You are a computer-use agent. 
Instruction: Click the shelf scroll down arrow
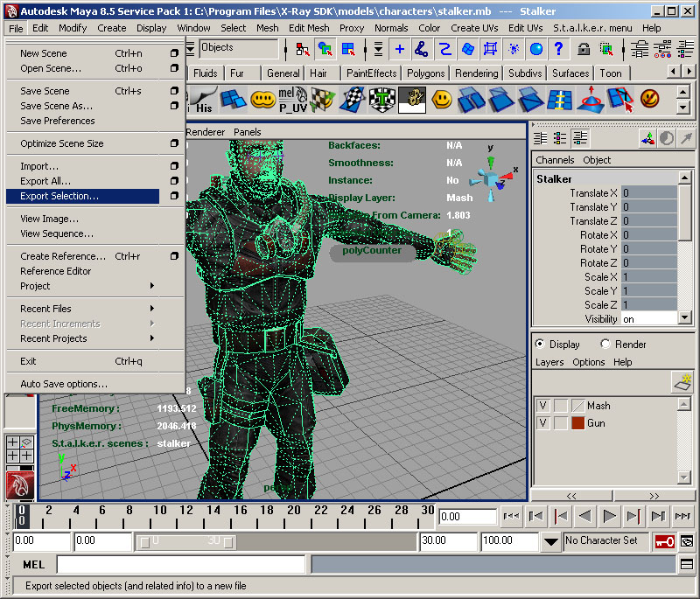click(683, 108)
